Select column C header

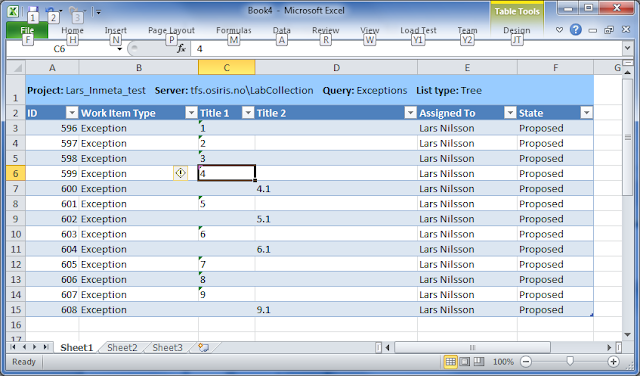(x=227, y=67)
